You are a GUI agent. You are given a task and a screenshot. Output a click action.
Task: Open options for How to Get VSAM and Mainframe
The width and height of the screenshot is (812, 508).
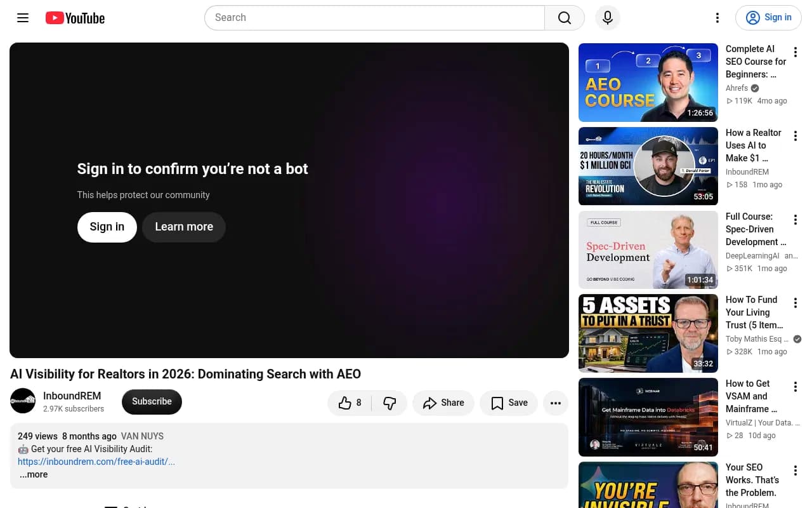[x=796, y=387]
